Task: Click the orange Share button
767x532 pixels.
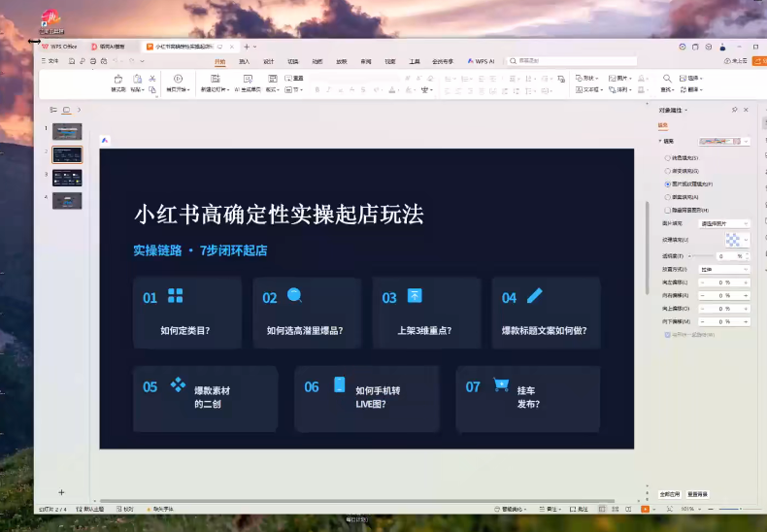Action: [760, 61]
